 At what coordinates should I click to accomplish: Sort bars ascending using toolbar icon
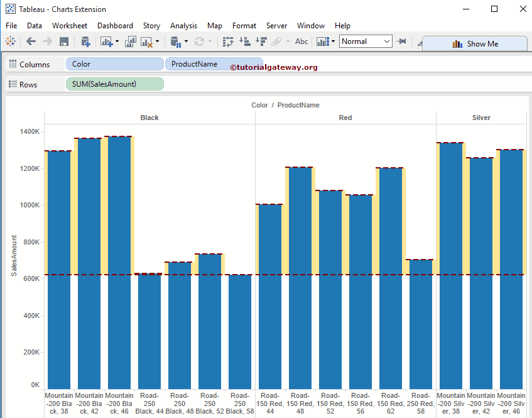[x=245, y=41]
